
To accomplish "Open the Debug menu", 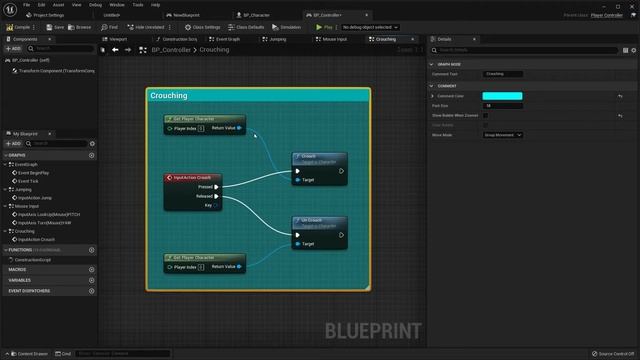I will coord(95,5).
